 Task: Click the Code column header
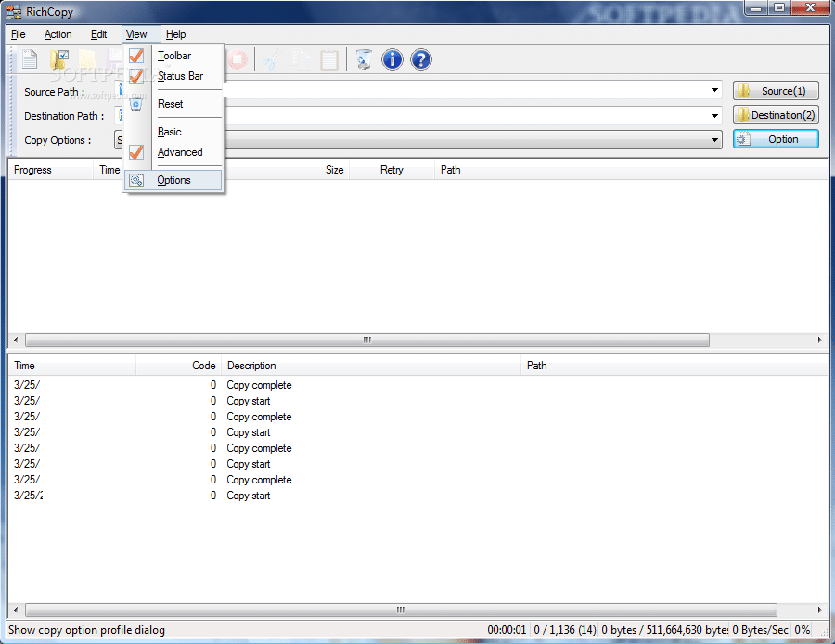(x=178, y=366)
